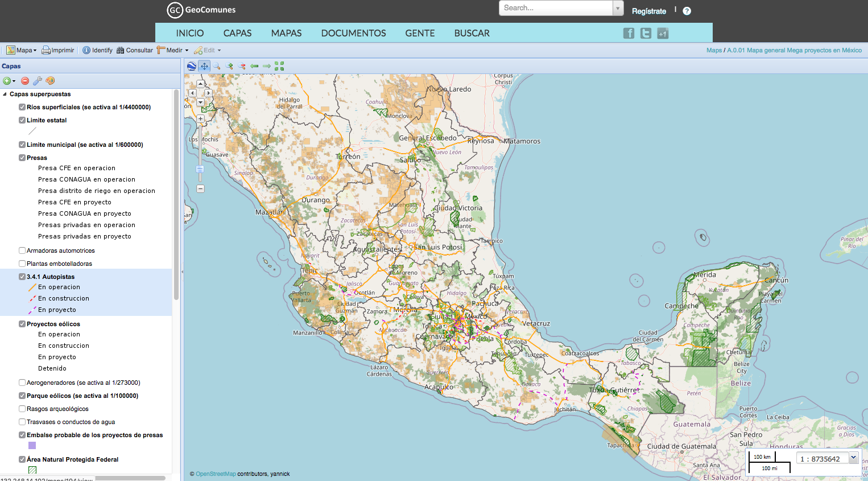Uncheck 3.4.1 Autopistas layer

(x=22, y=277)
